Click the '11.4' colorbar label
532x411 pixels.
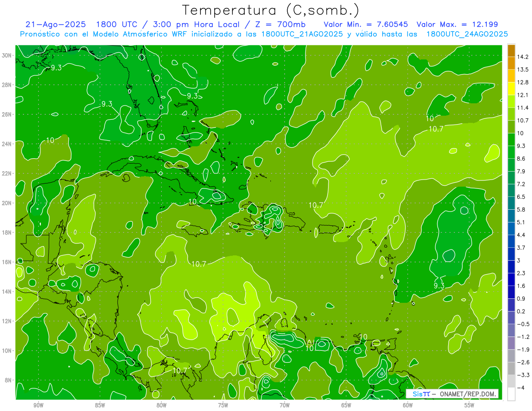pyautogui.click(x=523, y=108)
